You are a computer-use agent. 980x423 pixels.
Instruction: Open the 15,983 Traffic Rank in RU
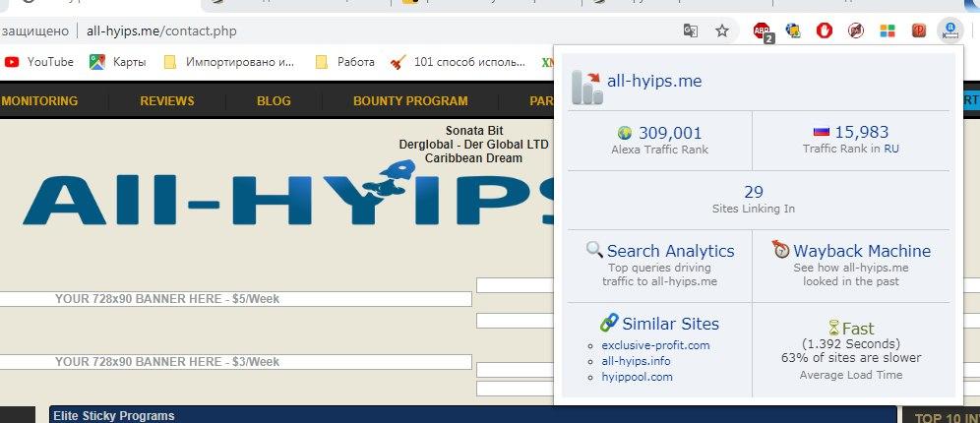[x=861, y=132]
